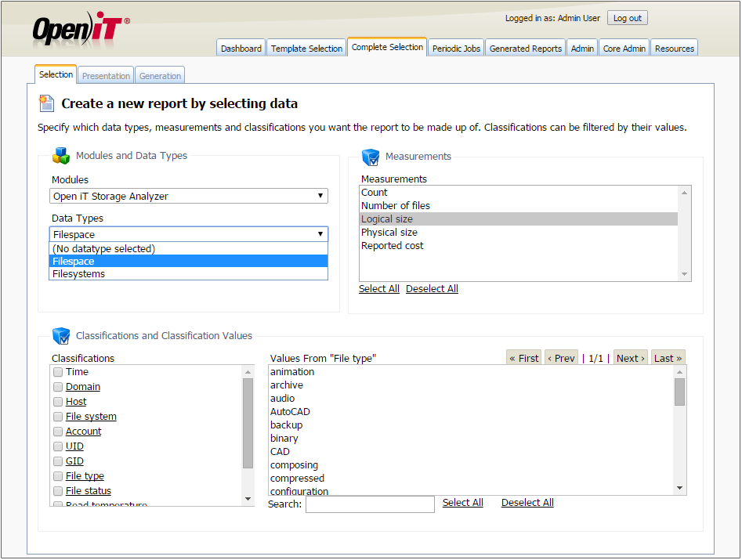Switch to the Admin tab

582,49
